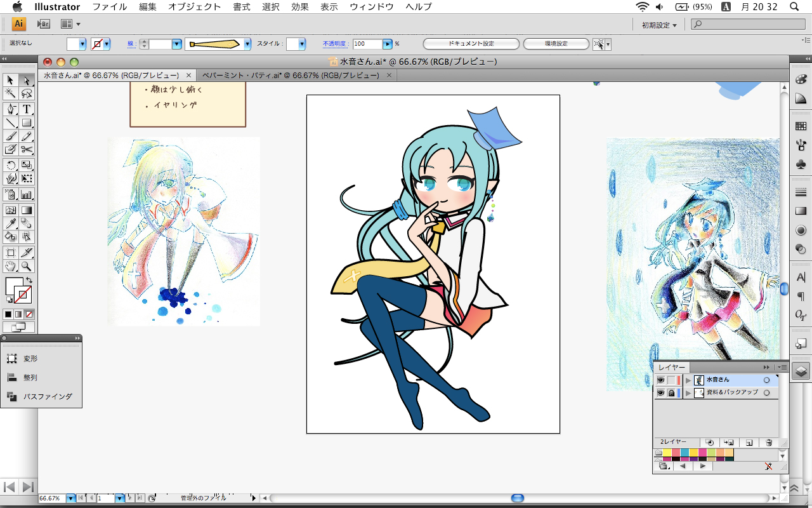Open the ウィンドウ menu
The width and height of the screenshot is (812, 508).
pyautogui.click(x=370, y=7)
